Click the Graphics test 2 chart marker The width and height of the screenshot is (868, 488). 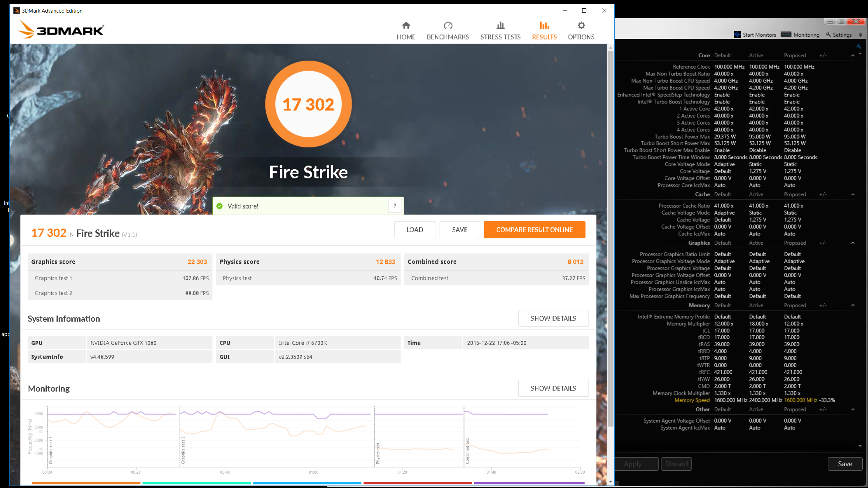183,451
